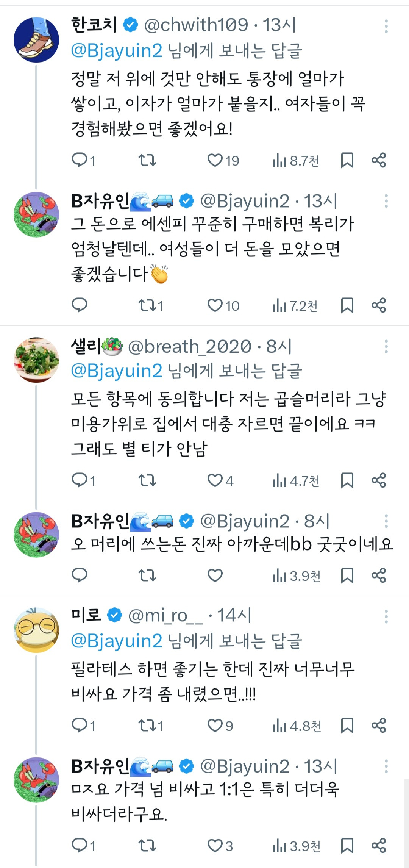Viewport: 409px width, 868px height.
Task: Bookmark 한코치's tweet
Action: 347,160
